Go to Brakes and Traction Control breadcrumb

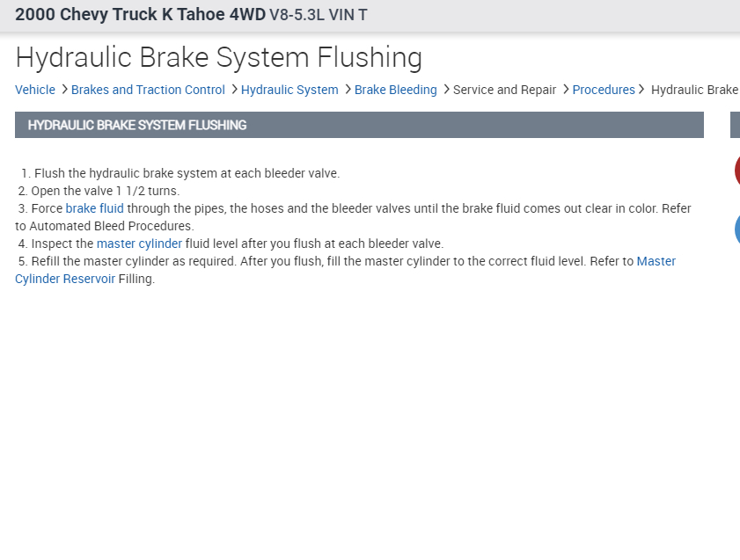pos(148,90)
